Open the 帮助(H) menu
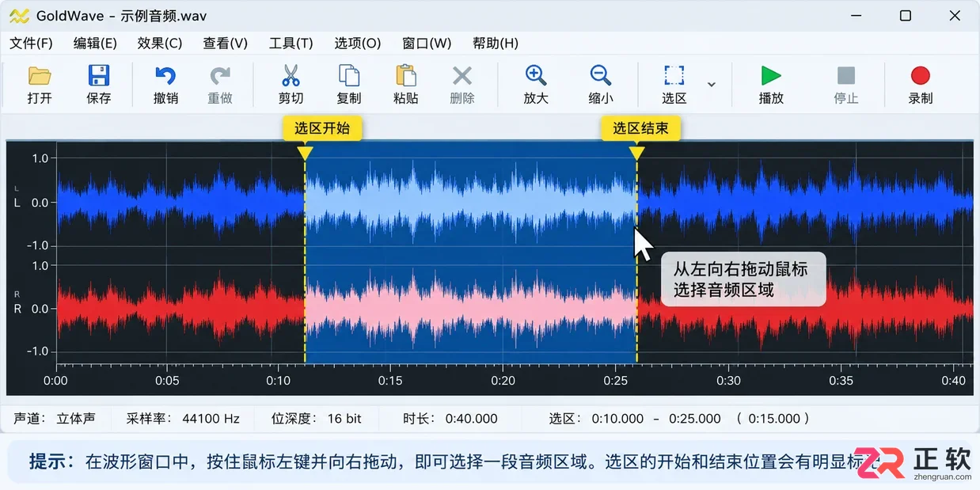The image size is (980, 490). [496, 44]
